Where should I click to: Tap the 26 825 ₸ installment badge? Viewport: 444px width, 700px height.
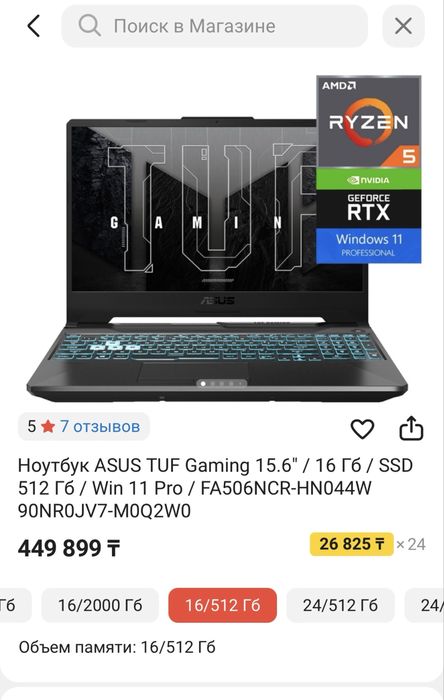(x=352, y=544)
